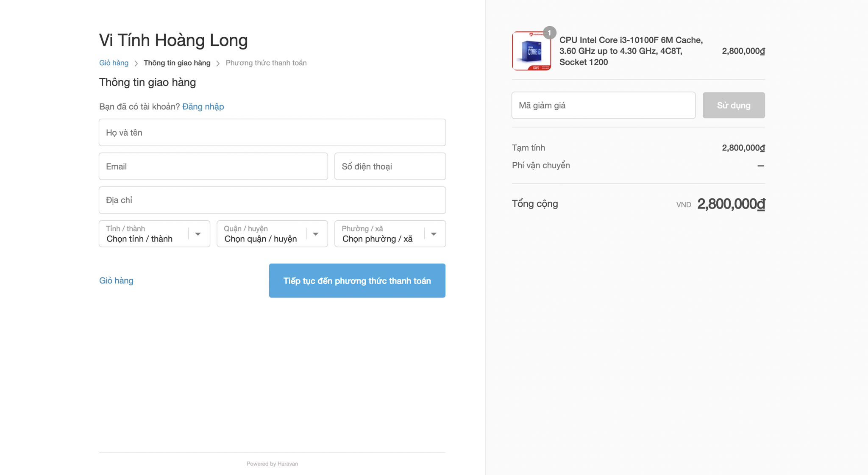The width and height of the screenshot is (868, 475).
Task: Click the CPU Intel Core i3 product thumbnail
Action: (x=531, y=51)
